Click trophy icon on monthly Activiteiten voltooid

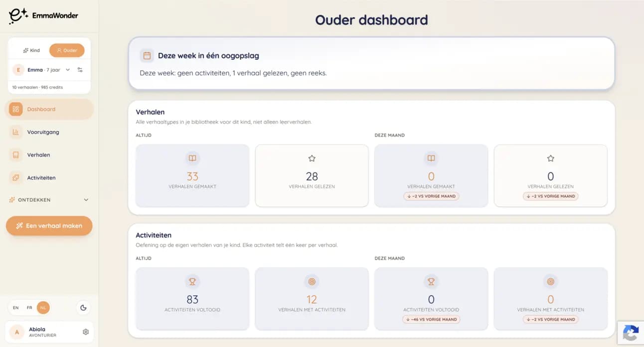pyautogui.click(x=431, y=282)
